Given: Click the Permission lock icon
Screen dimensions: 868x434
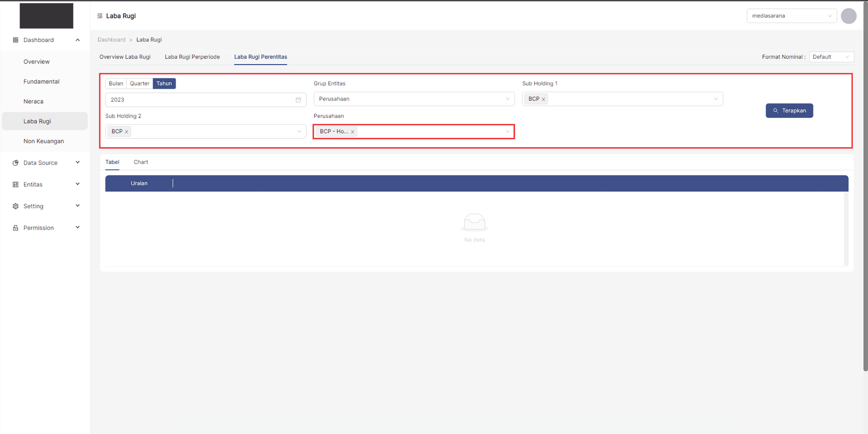Looking at the screenshot, I should tap(16, 228).
